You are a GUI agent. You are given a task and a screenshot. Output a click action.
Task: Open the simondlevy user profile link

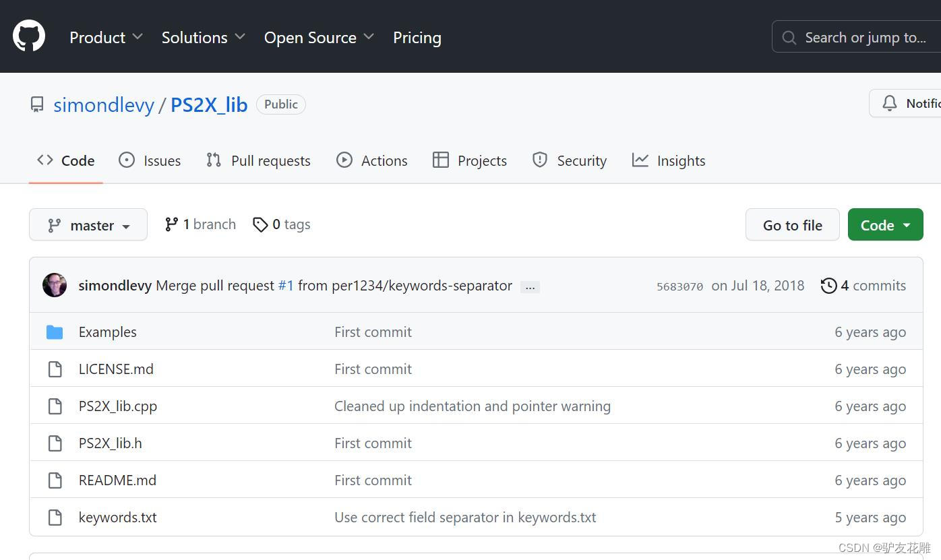tap(104, 105)
